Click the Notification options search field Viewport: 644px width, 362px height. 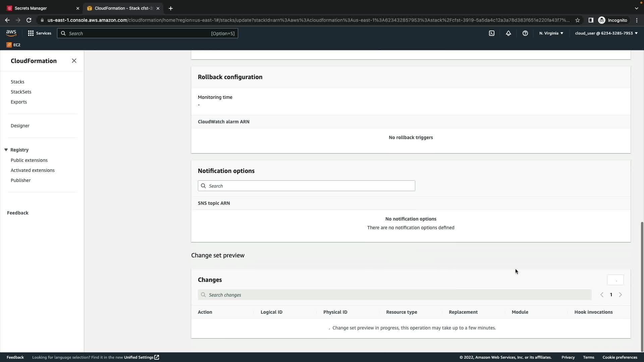tap(306, 186)
